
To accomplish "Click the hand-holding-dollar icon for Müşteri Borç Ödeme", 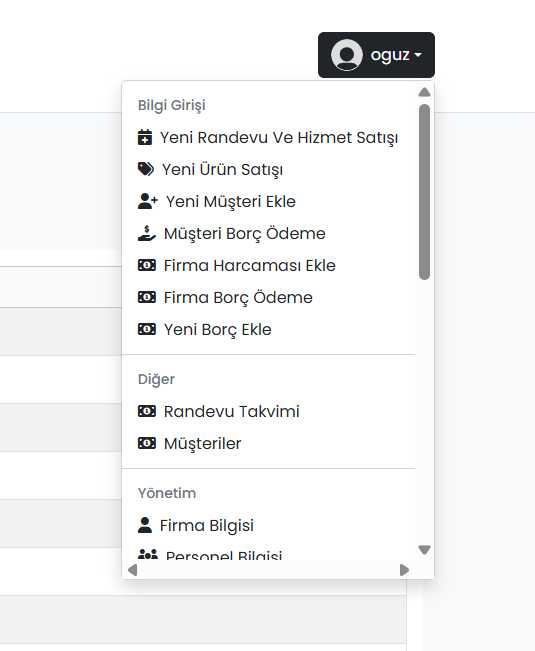I will click(x=147, y=233).
